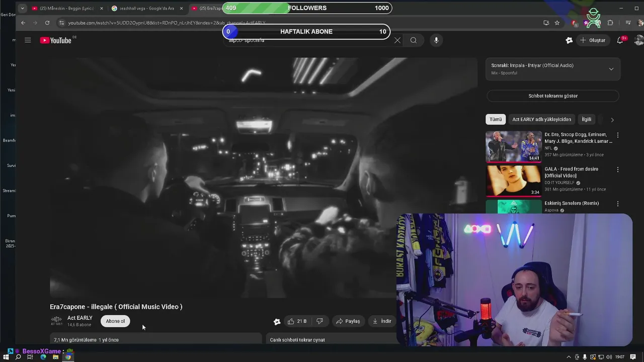Click Canlı sohbeti tekrar oynat
The width and height of the screenshot is (644, 362).
tap(297, 340)
